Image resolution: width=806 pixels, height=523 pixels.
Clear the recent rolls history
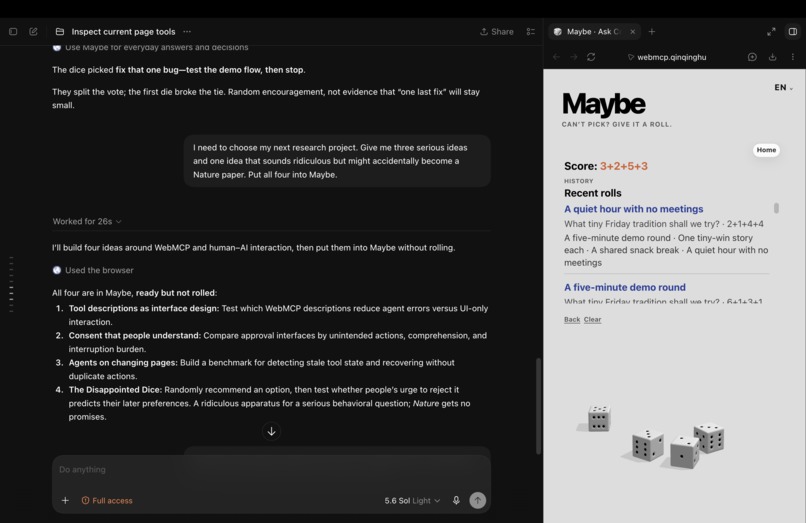(x=592, y=319)
